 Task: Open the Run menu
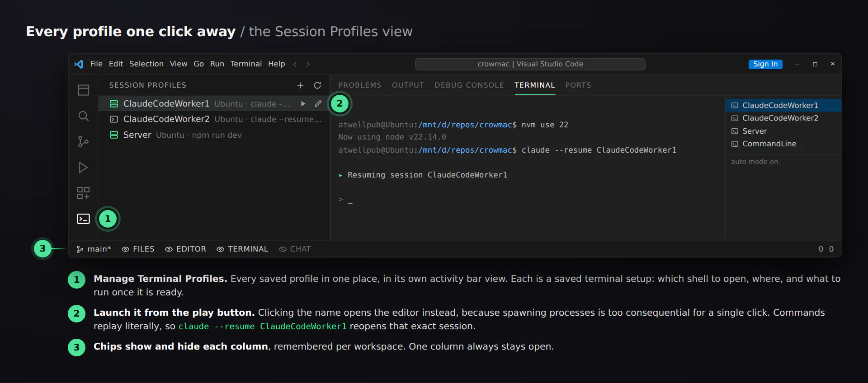pos(217,64)
